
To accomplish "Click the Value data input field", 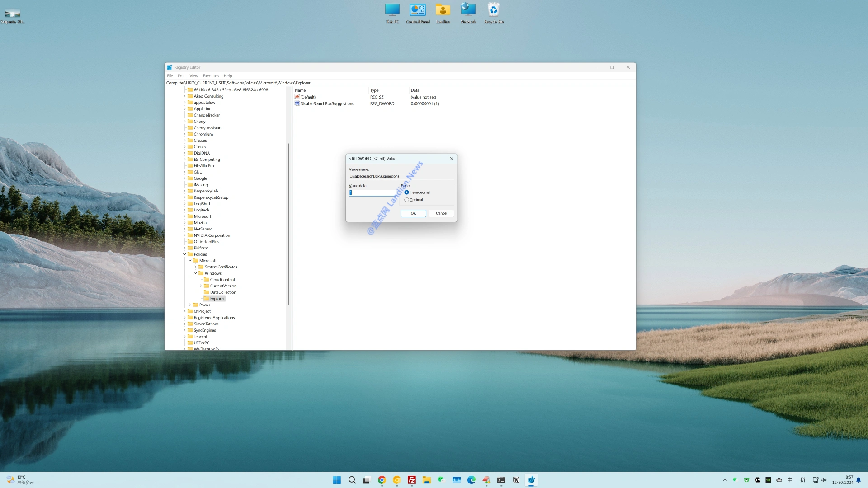I will pos(373,192).
